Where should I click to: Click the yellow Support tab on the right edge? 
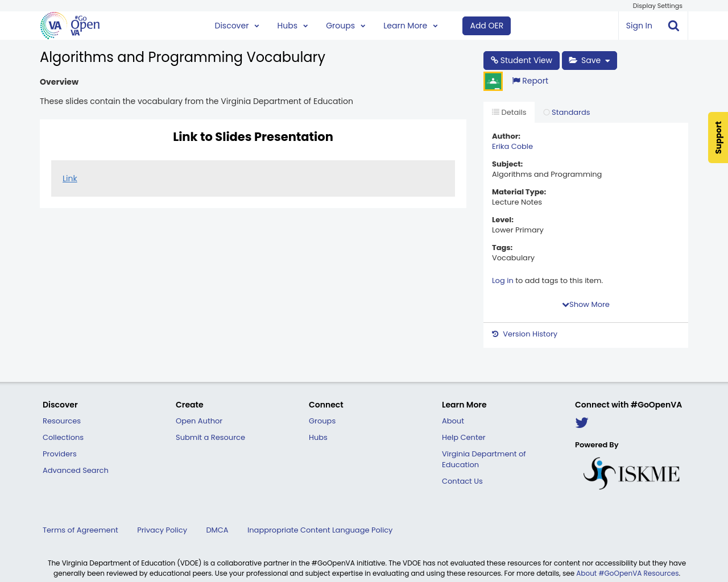718,138
